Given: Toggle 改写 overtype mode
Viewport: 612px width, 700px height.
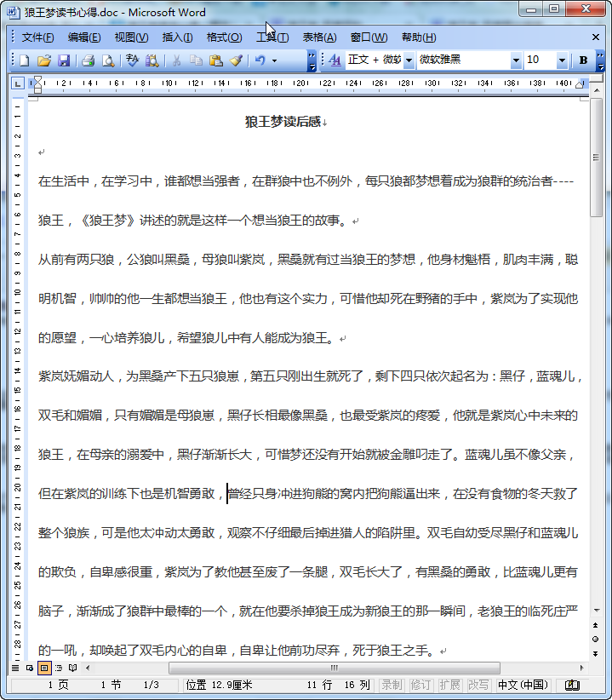Looking at the screenshot, I should [478, 685].
